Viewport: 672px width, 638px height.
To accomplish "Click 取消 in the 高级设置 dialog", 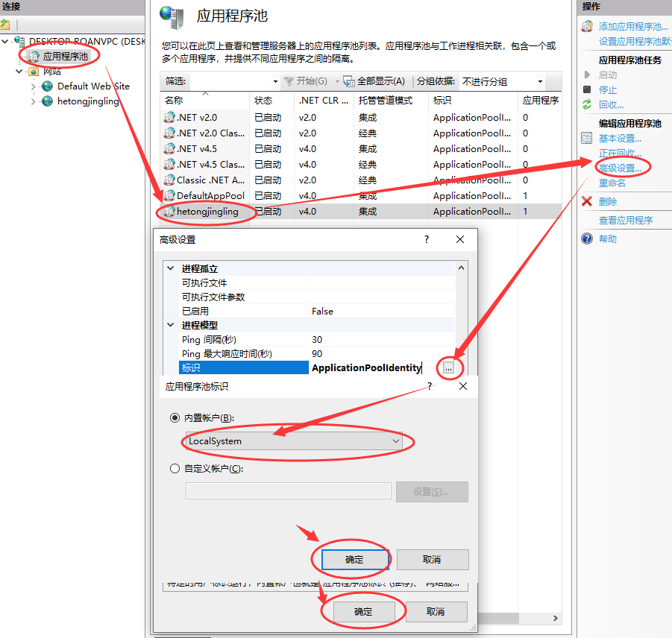I will (436, 612).
